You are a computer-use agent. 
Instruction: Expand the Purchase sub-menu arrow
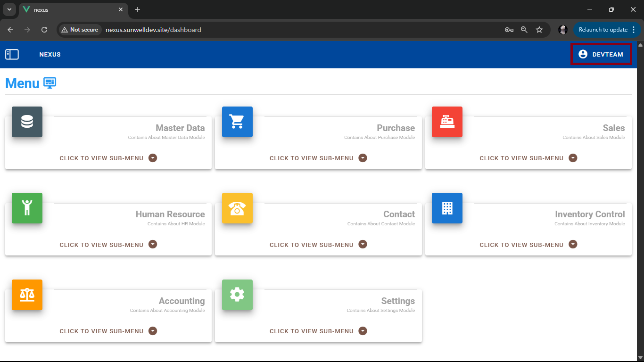coord(363,158)
